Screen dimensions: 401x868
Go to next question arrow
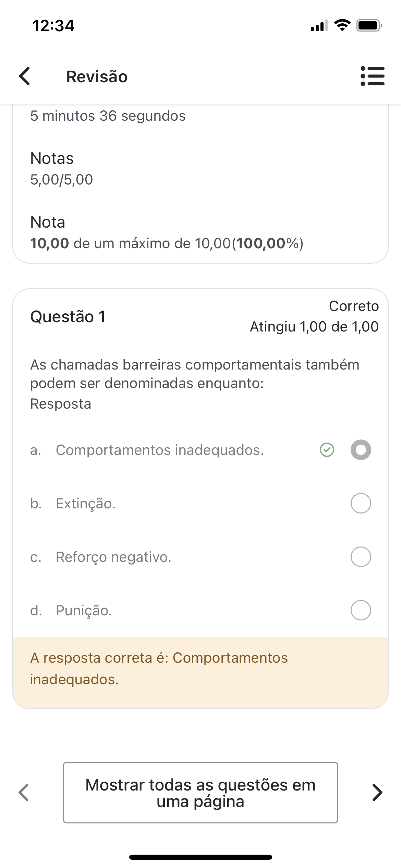point(377,792)
